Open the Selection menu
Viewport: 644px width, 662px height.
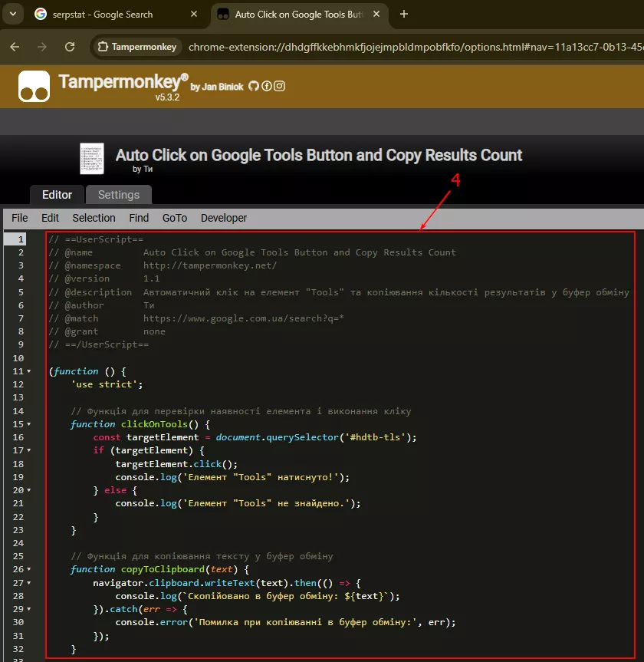click(94, 218)
